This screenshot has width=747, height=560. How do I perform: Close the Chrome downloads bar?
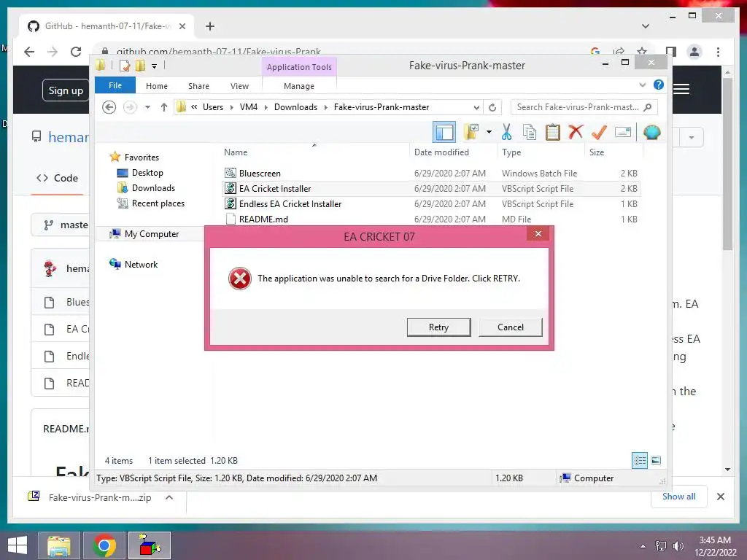point(720,497)
